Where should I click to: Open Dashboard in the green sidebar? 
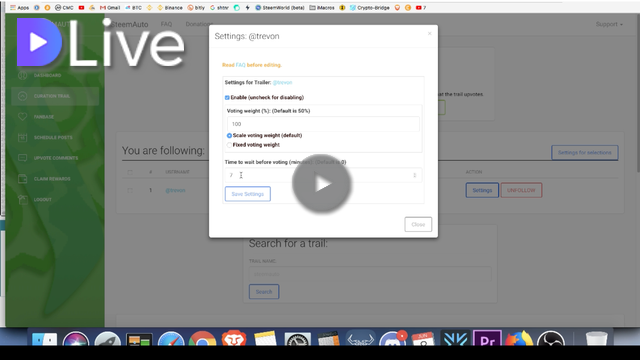coord(47,76)
